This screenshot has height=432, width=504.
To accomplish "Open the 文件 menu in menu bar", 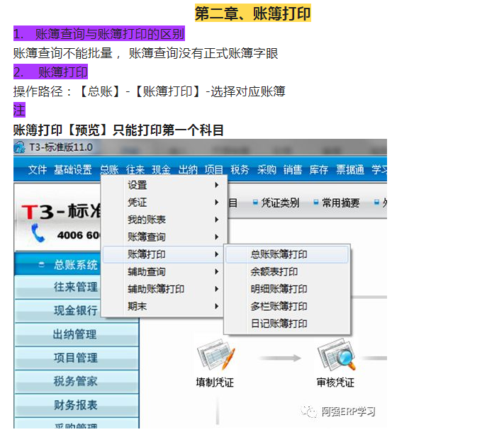I will coord(38,170).
